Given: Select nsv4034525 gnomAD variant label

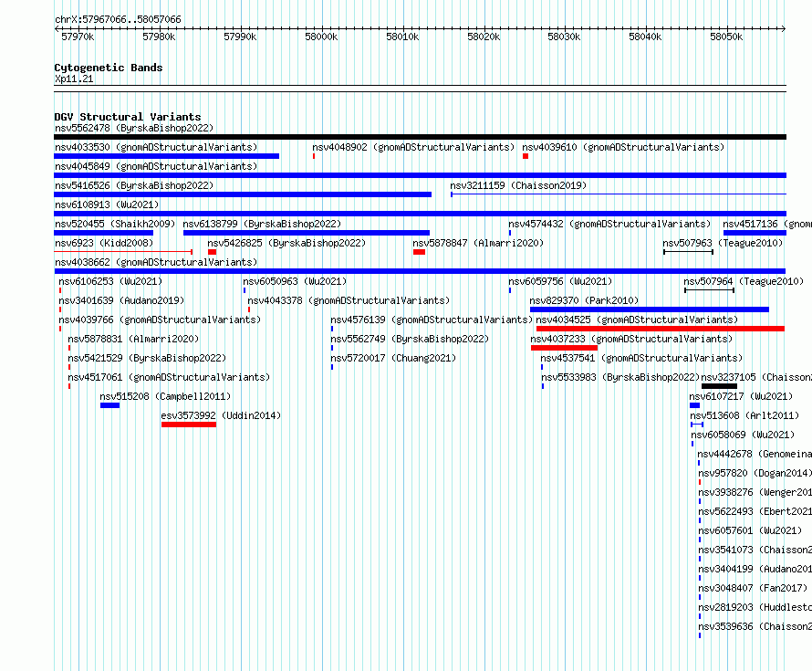Looking at the screenshot, I should 637,320.
